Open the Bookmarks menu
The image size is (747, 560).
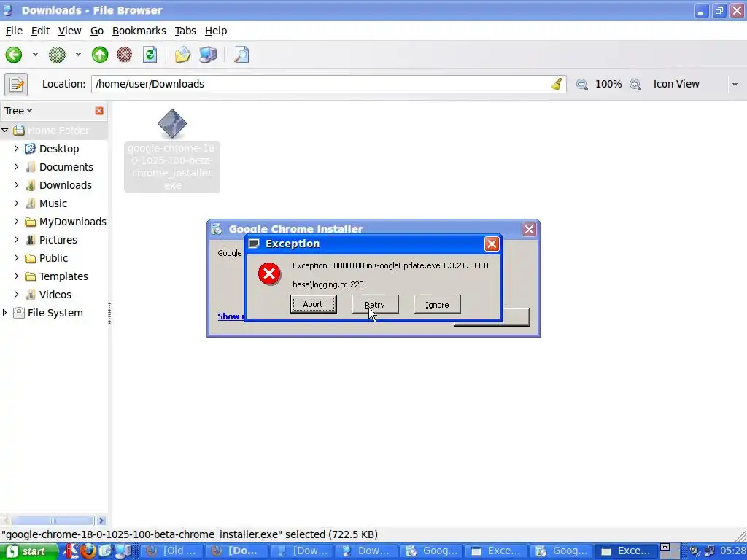click(139, 31)
